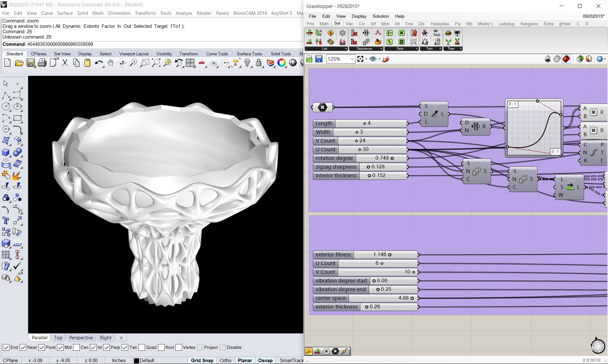
Task: Click the Grasshopper preview eye icon
Action: tap(373, 59)
